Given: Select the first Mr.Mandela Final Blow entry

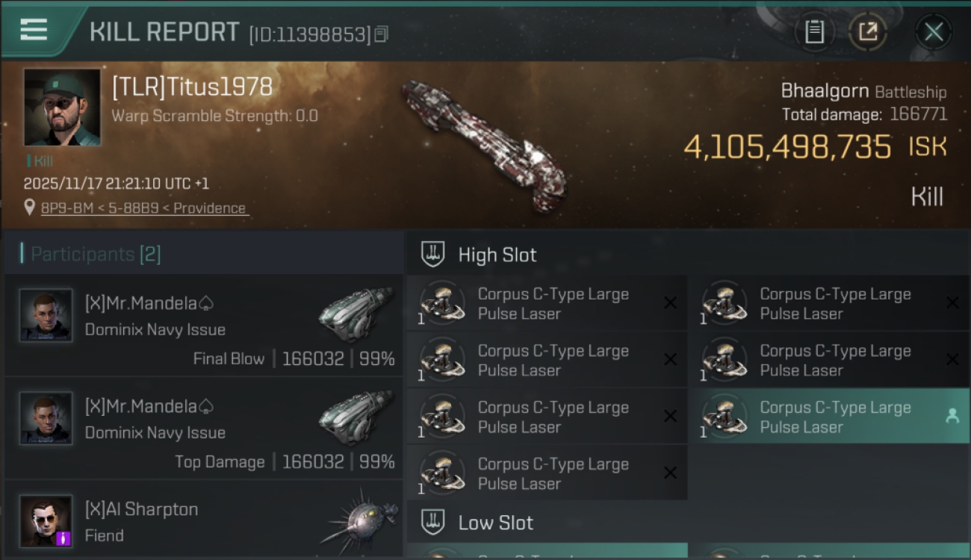Looking at the screenshot, I should click(x=203, y=325).
